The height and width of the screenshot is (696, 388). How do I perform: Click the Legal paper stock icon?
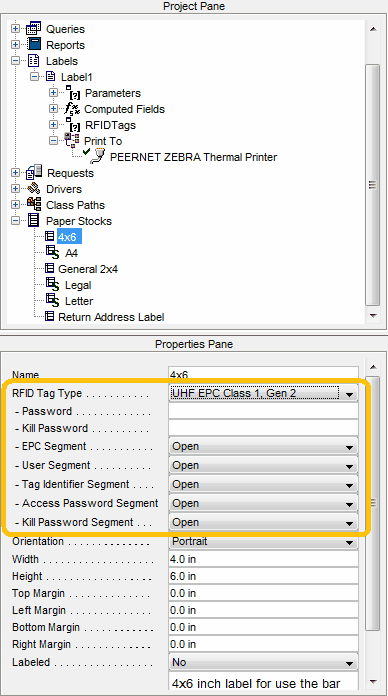coord(52,285)
